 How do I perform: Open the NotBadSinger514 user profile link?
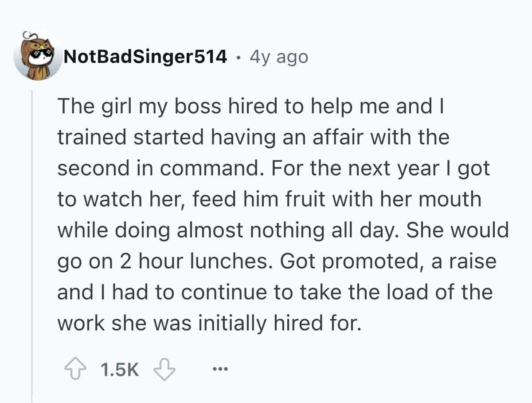pos(145,57)
